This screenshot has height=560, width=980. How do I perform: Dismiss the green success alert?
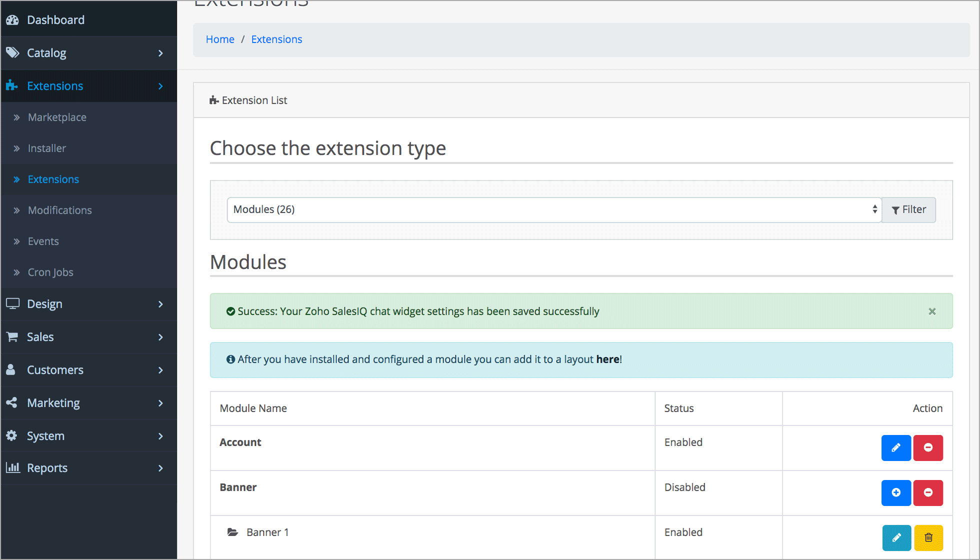[932, 311]
